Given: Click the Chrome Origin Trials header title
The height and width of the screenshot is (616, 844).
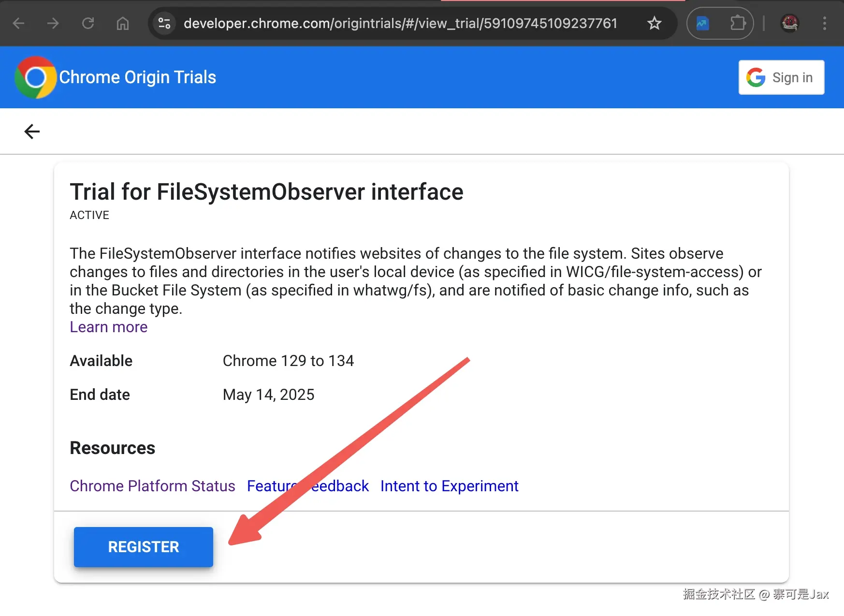Looking at the screenshot, I should tap(138, 77).
